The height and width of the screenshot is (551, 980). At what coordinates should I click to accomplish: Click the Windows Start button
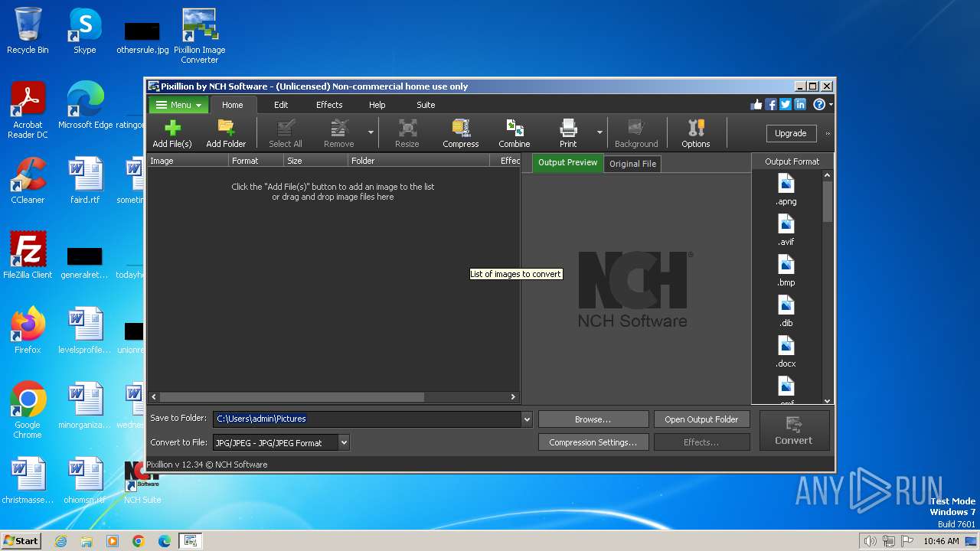point(21,540)
